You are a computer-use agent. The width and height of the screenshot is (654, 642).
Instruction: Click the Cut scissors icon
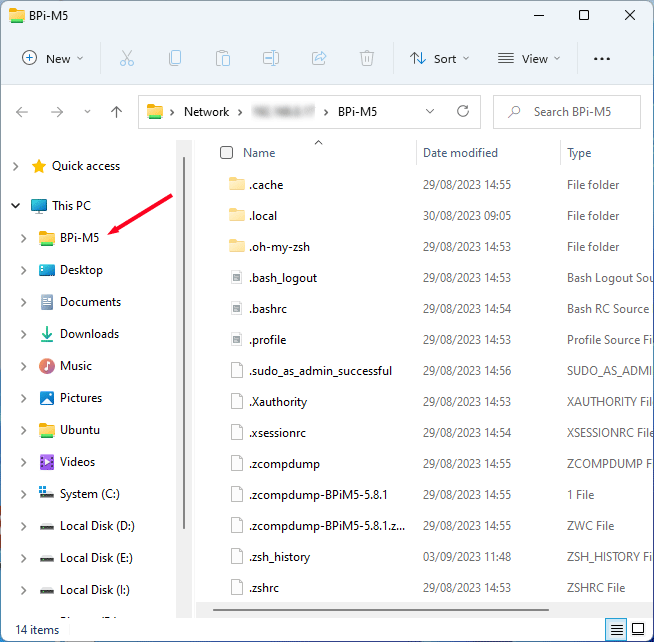point(127,59)
